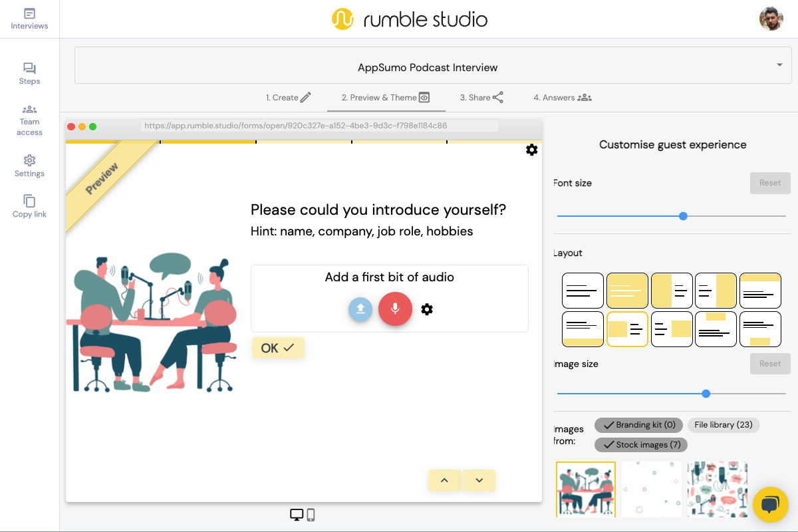Viewport: 798px width, 532px height.
Task: Switch to the Share tab
Action: click(481, 97)
